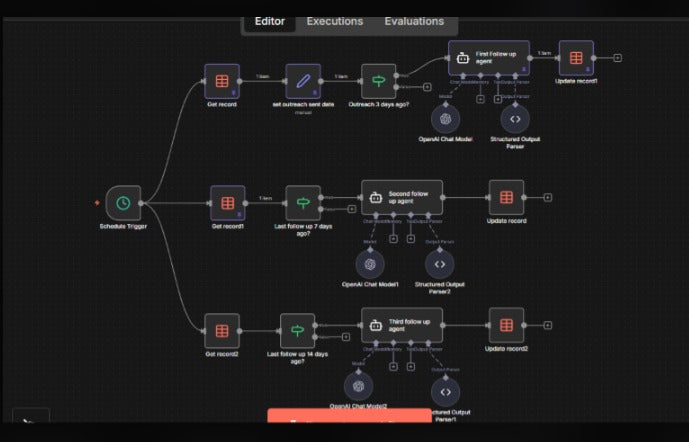Open the Second follow up agent node

click(x=402, y=197)
